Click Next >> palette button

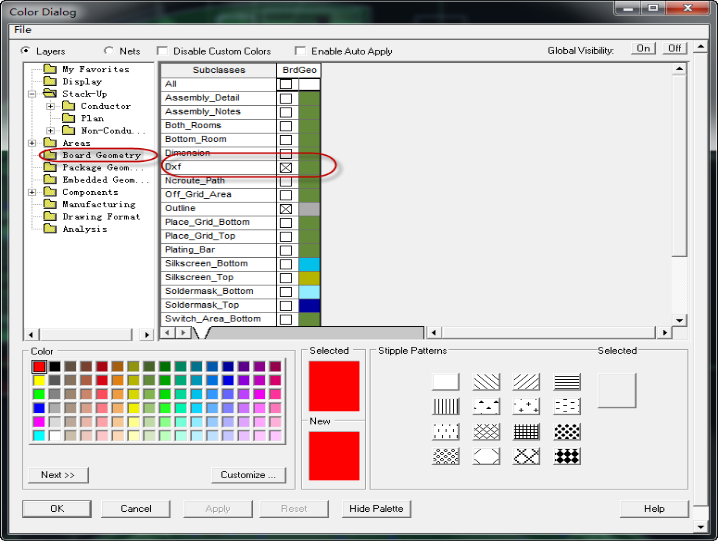[58, 475]
